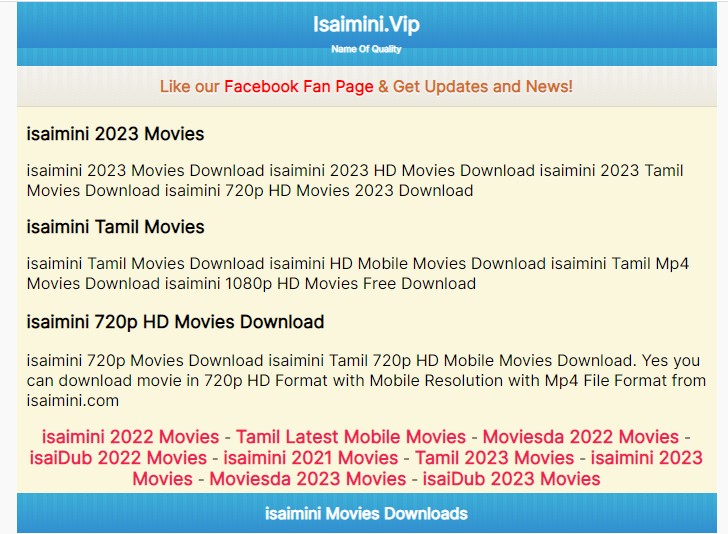Open isaiDub 2023 Movies link
Screen dimensions: 728x534
(x=512, y=479)
